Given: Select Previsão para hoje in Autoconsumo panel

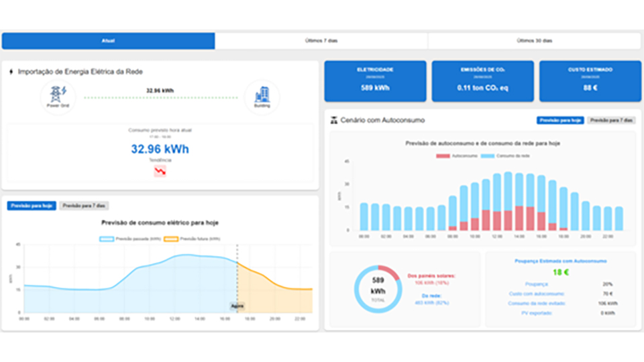Looking at the screenshot, I should click(x=560, y=120).
